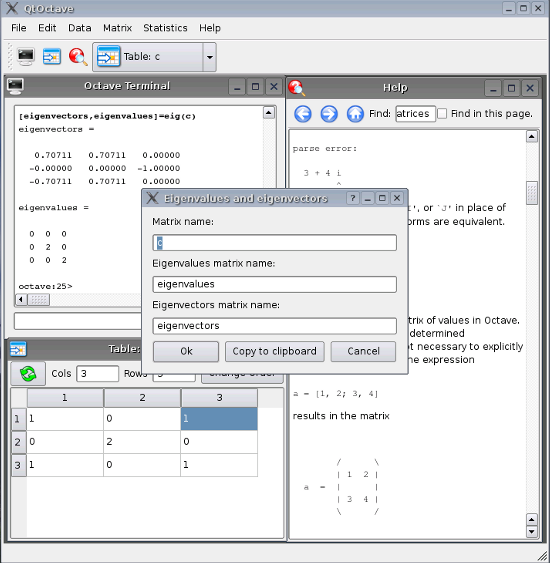Open the File menu
The width and height of the screenshot is (550, 563).
19,28
